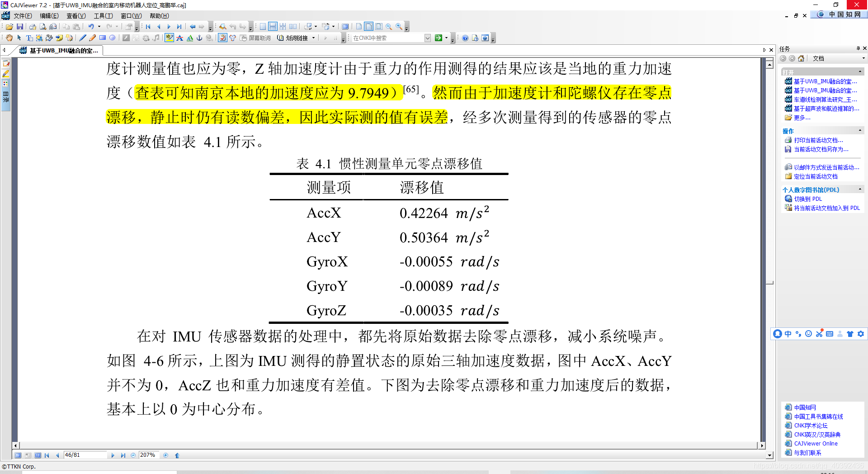This screenshot has height=474, width=868.
Task: Click horizontal scrollbar right arrow
Action: pos(762,446)
